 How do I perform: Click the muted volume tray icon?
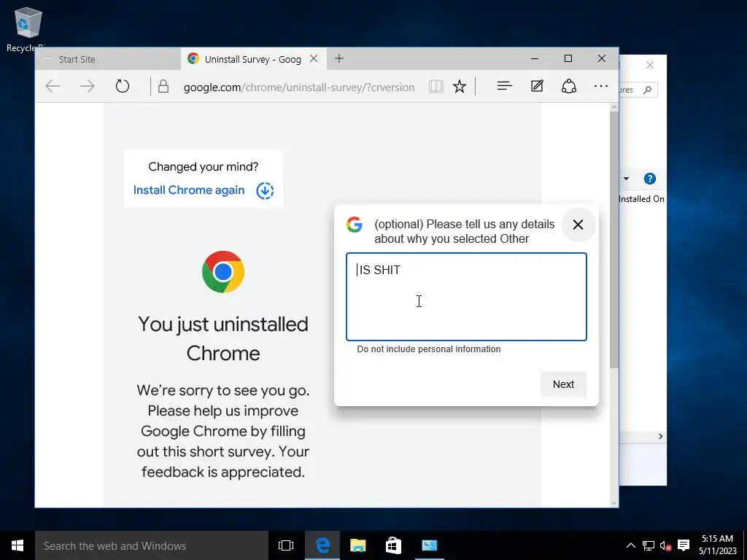tap(665, 545)
